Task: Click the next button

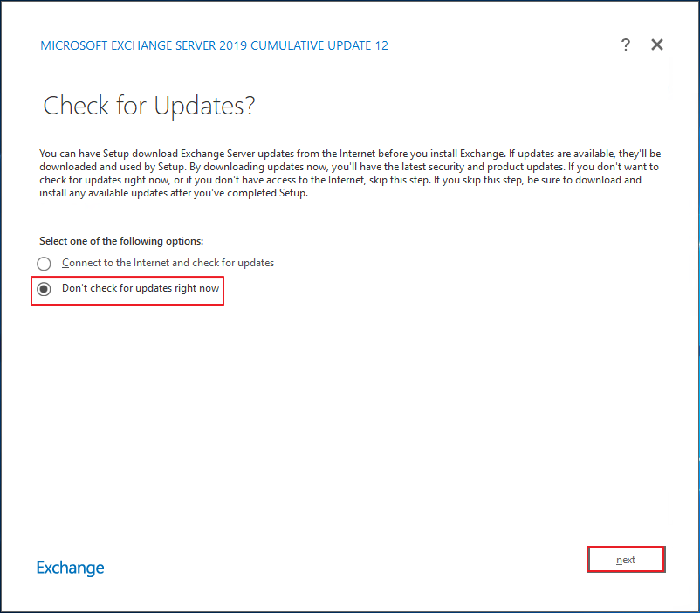Action: click(x=626, y=560)
